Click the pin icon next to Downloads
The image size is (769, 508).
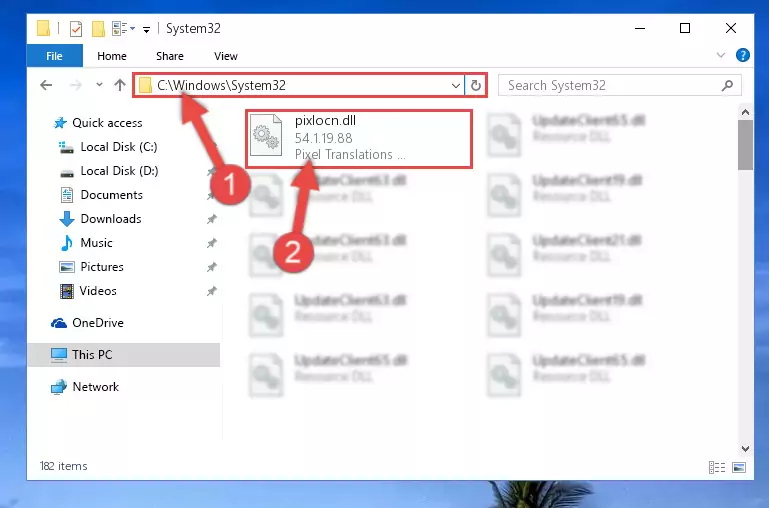(211, 219)
